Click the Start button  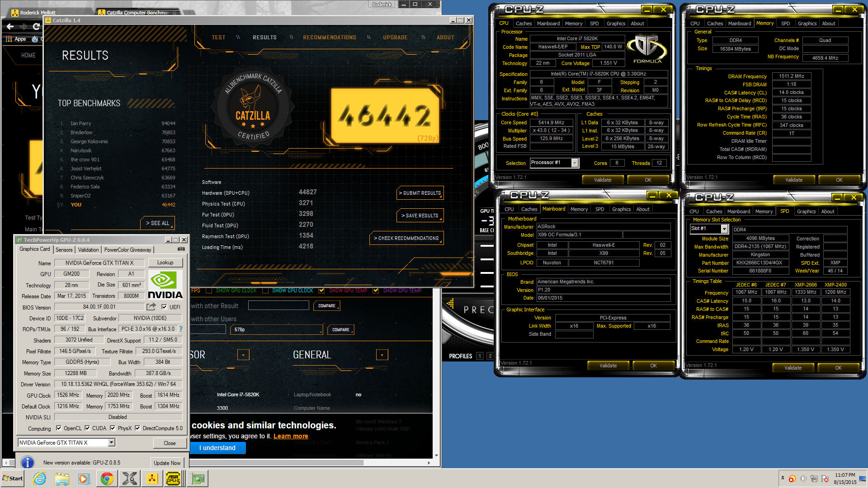[13, 479]
